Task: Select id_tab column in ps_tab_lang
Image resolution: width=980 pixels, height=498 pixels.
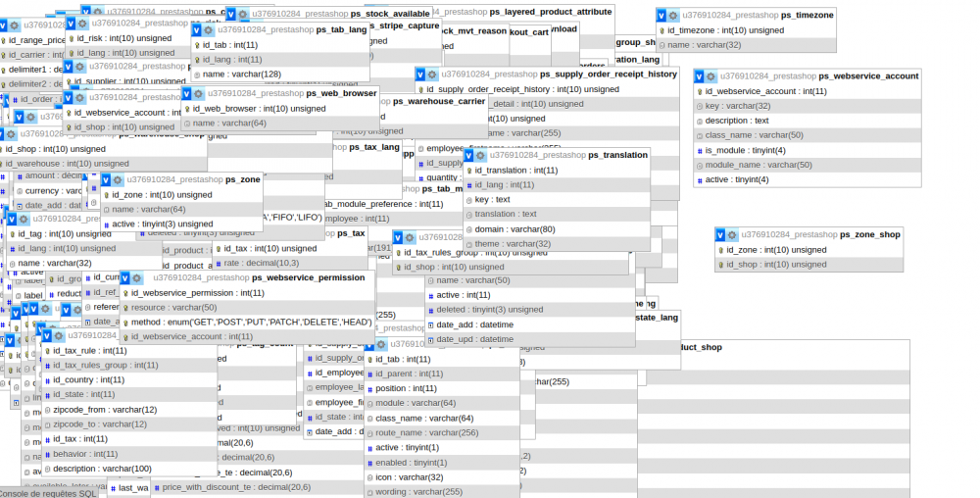Action: (280, 45)
